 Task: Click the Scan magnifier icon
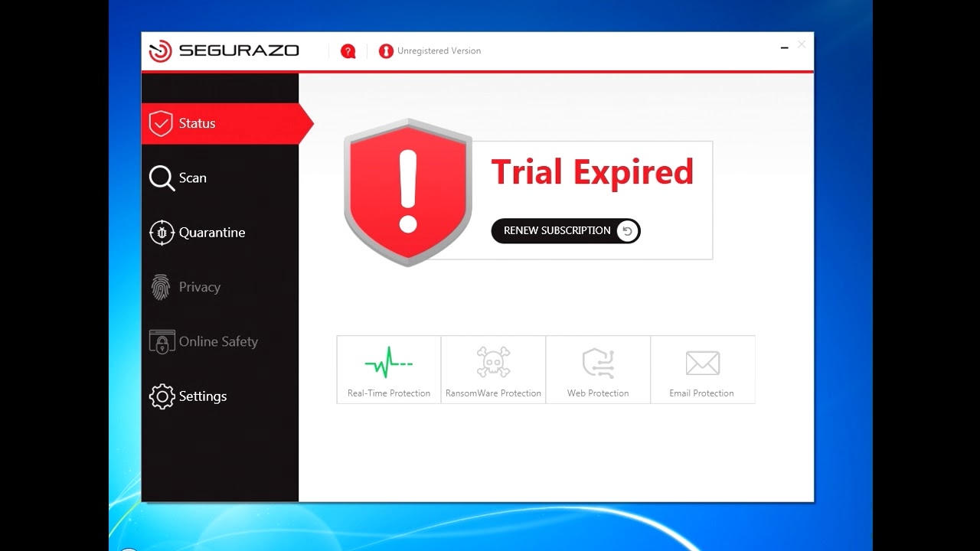pyautogui.click(x=161, y=178)
